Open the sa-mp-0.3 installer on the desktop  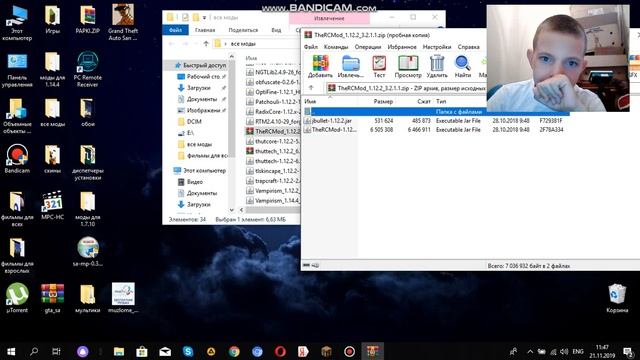87,251
